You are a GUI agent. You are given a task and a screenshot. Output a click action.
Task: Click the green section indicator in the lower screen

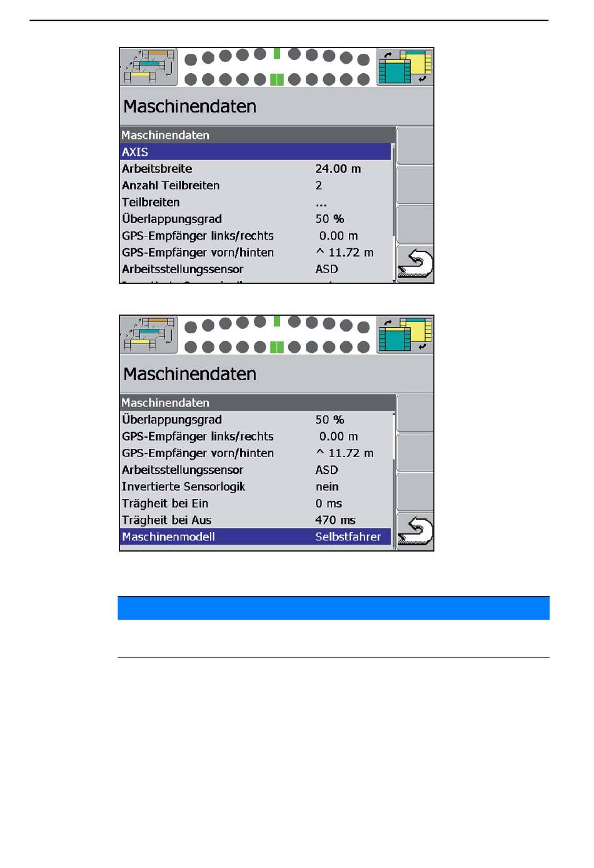pyautogui.click(x=276, y=347)
